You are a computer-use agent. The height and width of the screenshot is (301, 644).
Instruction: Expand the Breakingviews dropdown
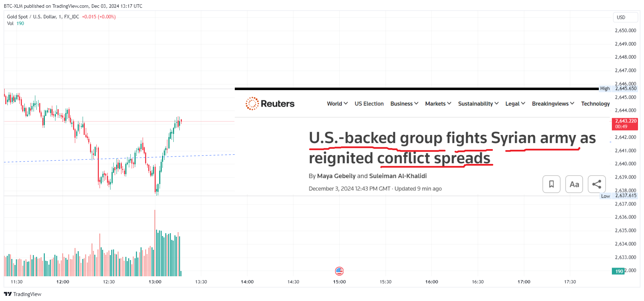[x=553, y=104]
